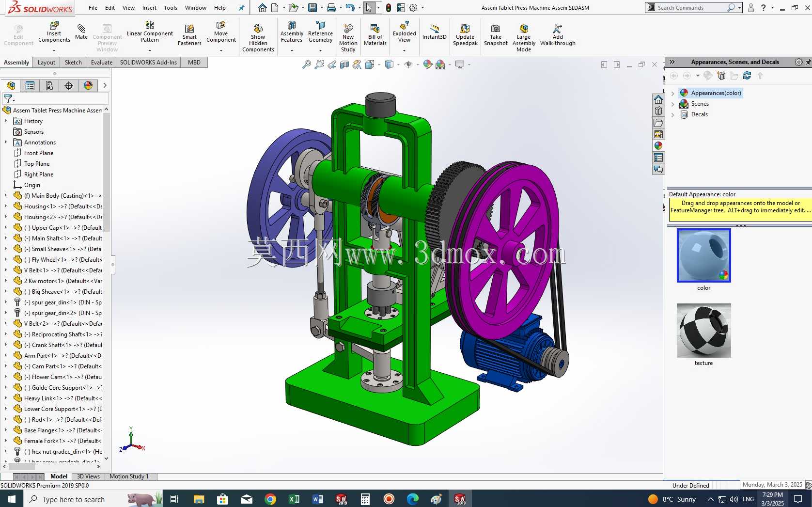Open ConfigurationManager tab icon
Screen dimensions: 812x507
[x=49, y=86]
